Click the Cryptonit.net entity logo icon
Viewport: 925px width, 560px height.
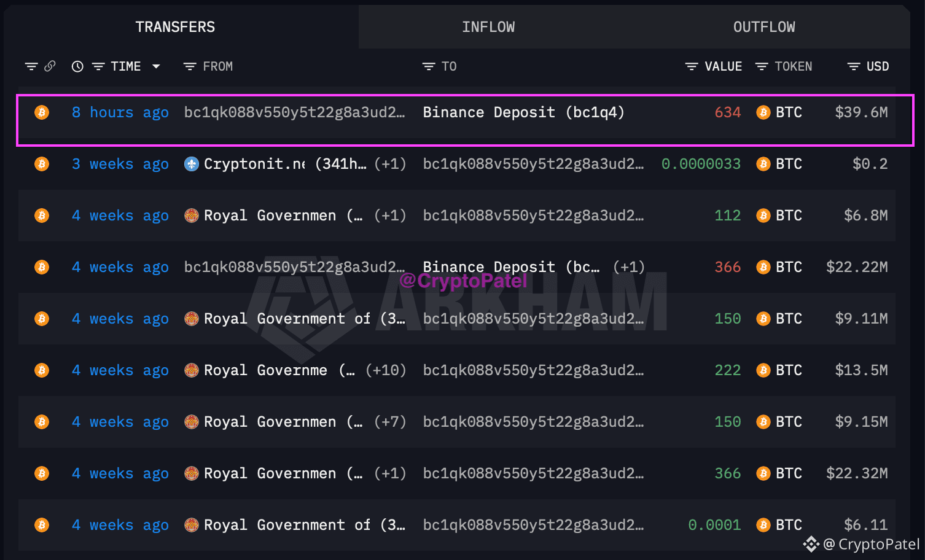point(192,164)
